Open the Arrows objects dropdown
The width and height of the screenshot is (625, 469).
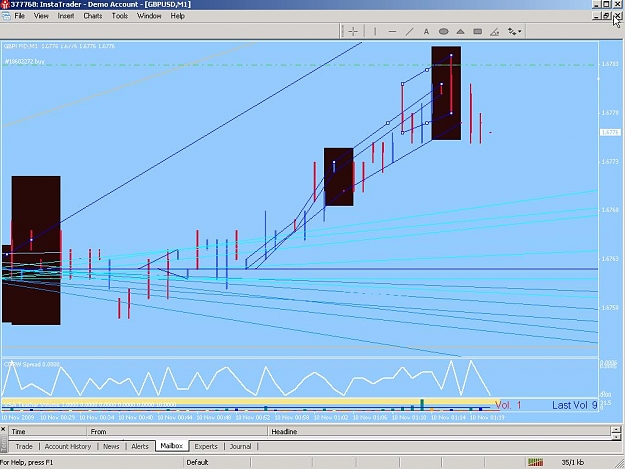tap(514, 31)
